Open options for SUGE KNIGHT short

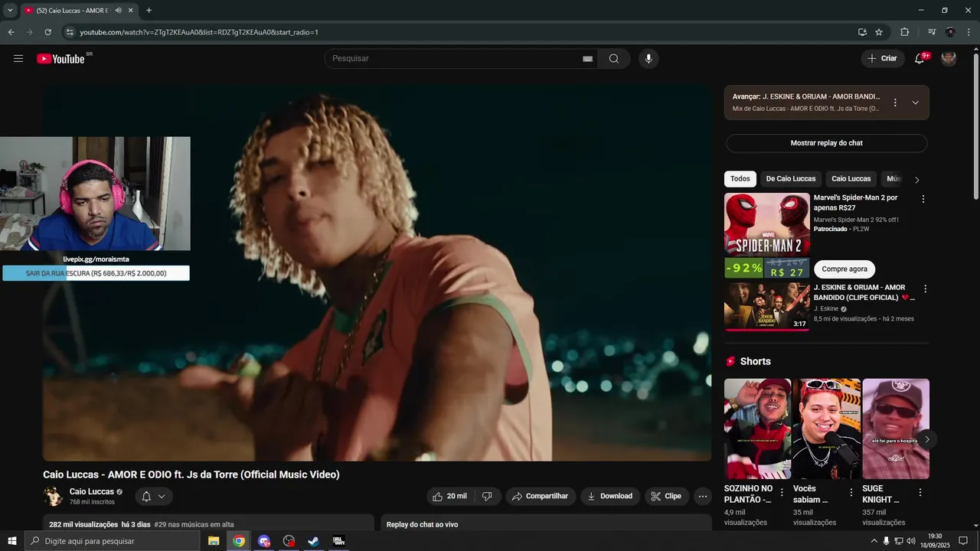click(x=920, y=493)
